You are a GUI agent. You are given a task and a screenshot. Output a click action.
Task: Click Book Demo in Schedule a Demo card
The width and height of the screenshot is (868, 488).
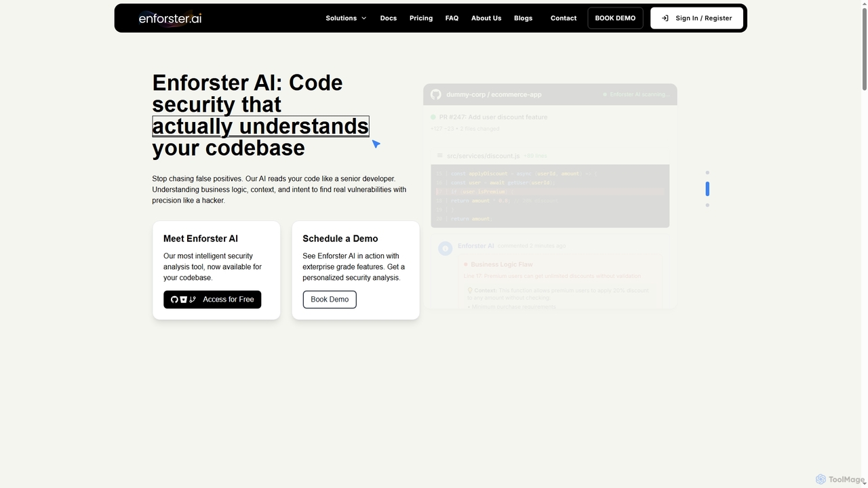coord(330,300)
